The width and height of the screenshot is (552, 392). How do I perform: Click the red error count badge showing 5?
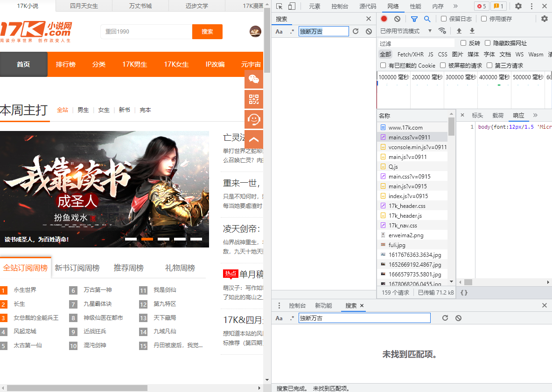[x=482, y=7]
